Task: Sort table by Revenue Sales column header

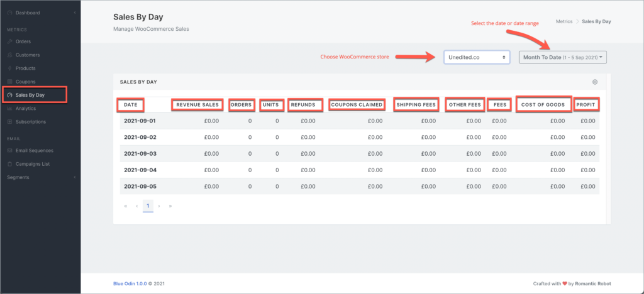Action: click(197, 104)
